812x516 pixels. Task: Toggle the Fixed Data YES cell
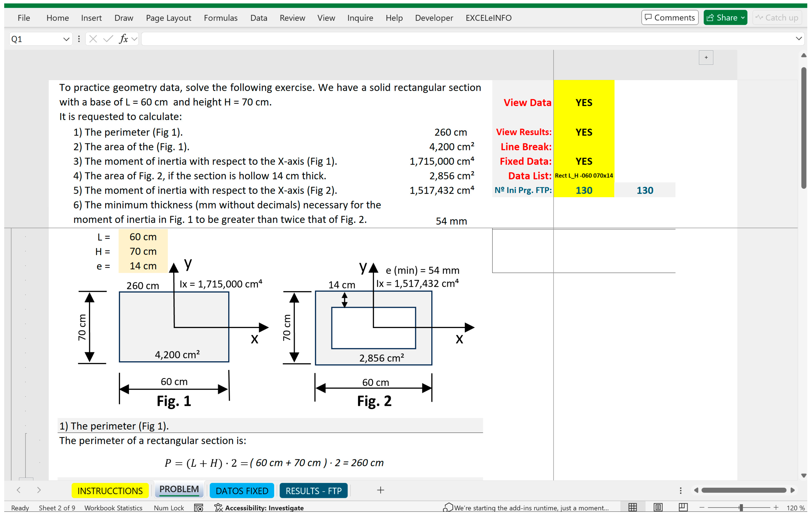click(584, 162)
